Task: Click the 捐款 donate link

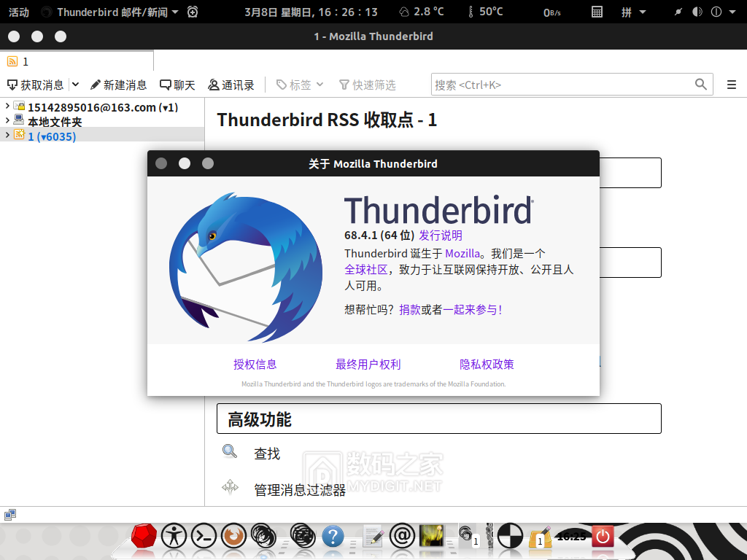Action: [410, 309]
